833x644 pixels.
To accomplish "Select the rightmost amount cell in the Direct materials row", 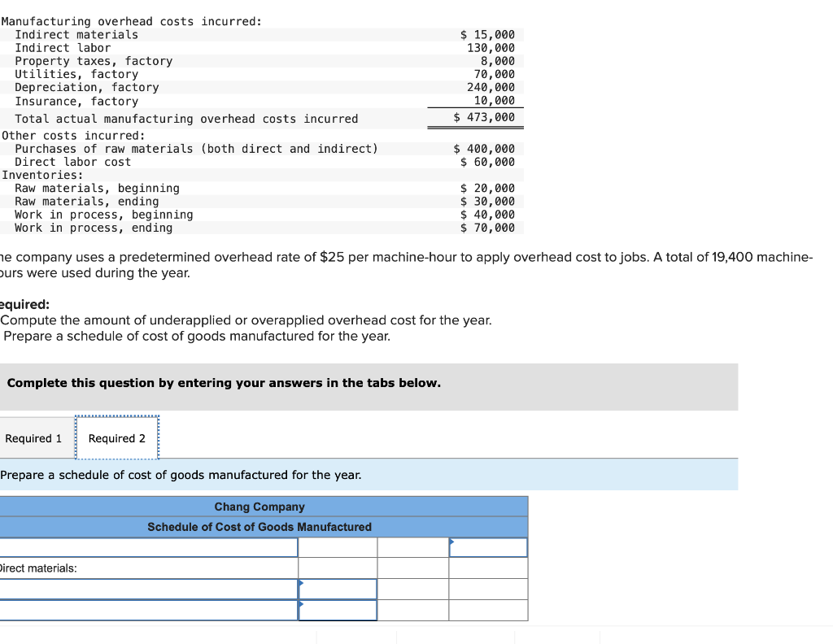I will [488, 568].
